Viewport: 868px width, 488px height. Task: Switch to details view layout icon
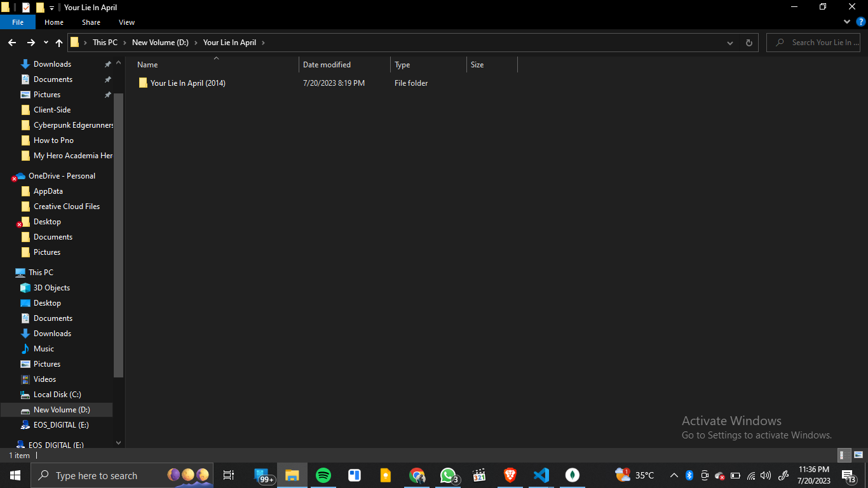click(x=844, y=455)
